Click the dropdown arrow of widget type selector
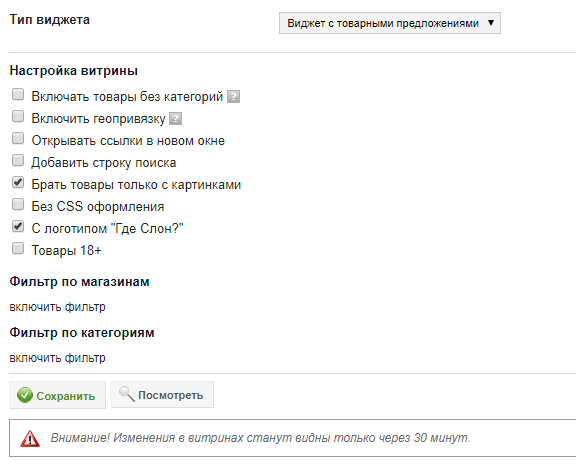 [x=491, y=23]
